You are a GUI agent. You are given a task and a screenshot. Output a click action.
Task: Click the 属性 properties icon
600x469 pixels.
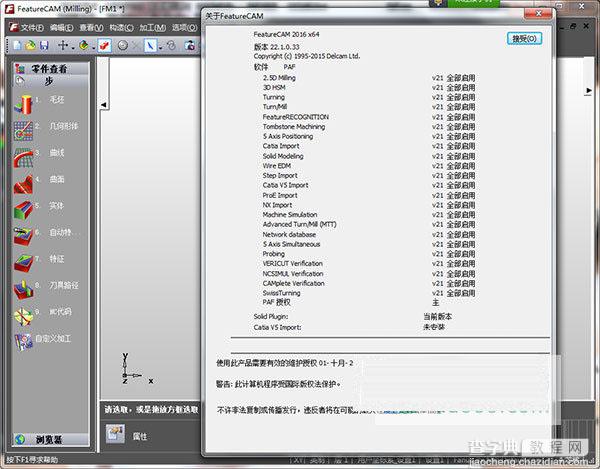pyautogui.click(x=115, y=434)
